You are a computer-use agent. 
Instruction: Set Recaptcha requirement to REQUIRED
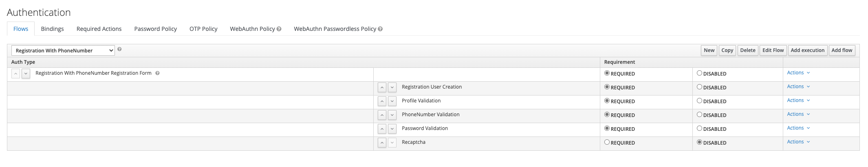(607, 142)
